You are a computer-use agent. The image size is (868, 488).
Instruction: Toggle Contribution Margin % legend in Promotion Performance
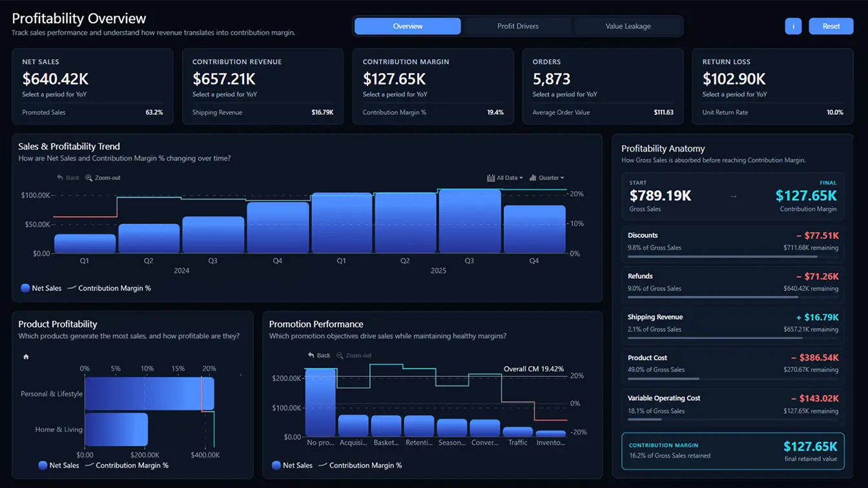(360, 465)
